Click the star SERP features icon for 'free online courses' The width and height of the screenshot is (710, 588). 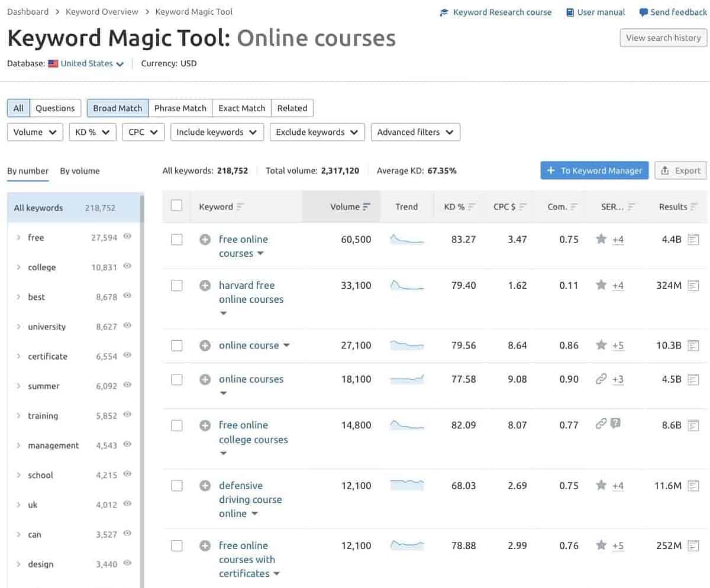(x=602, y=240)
